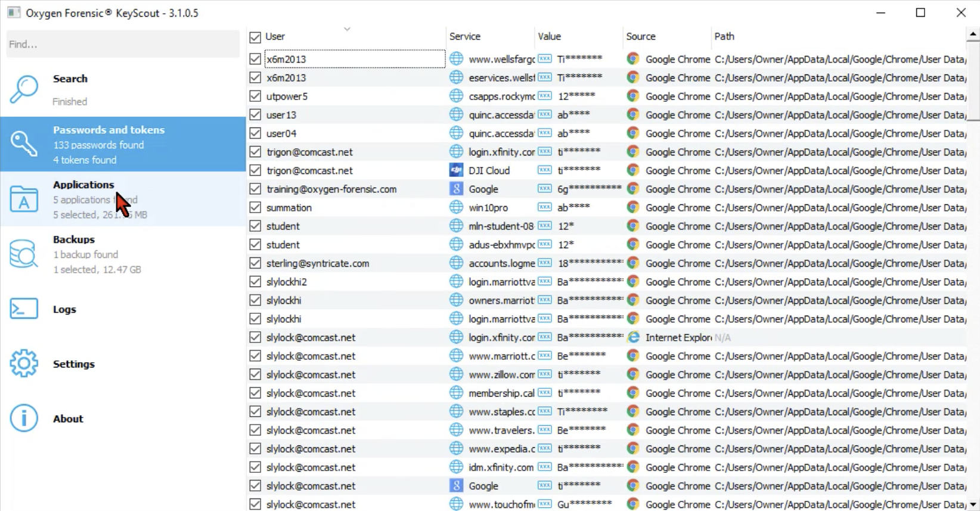Click the Settings gear icon
980x511 pixels.
[24, 363]
